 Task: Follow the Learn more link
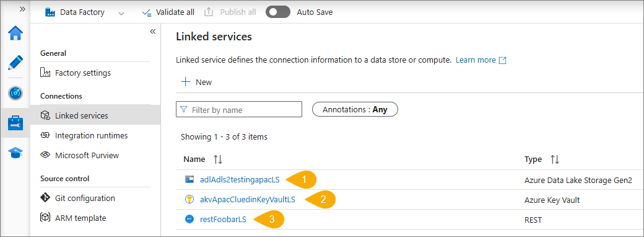[476, 60]
